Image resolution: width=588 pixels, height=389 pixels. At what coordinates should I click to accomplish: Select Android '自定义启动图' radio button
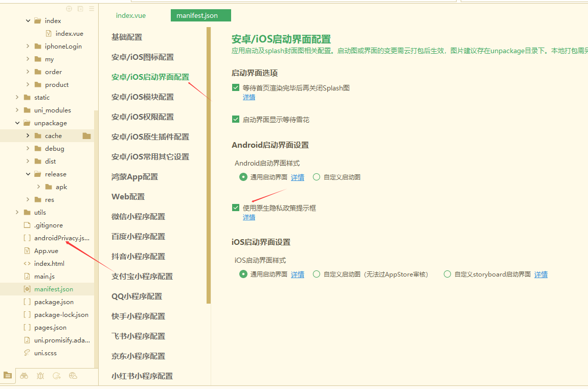pyautogui.click(x=316, y=177)
